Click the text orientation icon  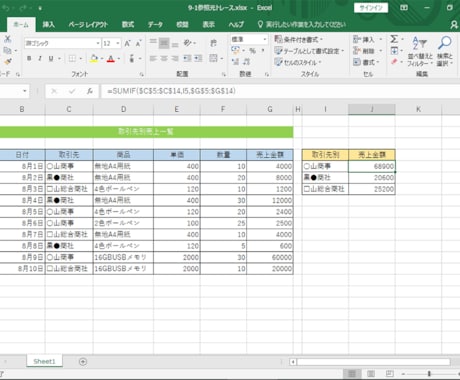point(188,43)
